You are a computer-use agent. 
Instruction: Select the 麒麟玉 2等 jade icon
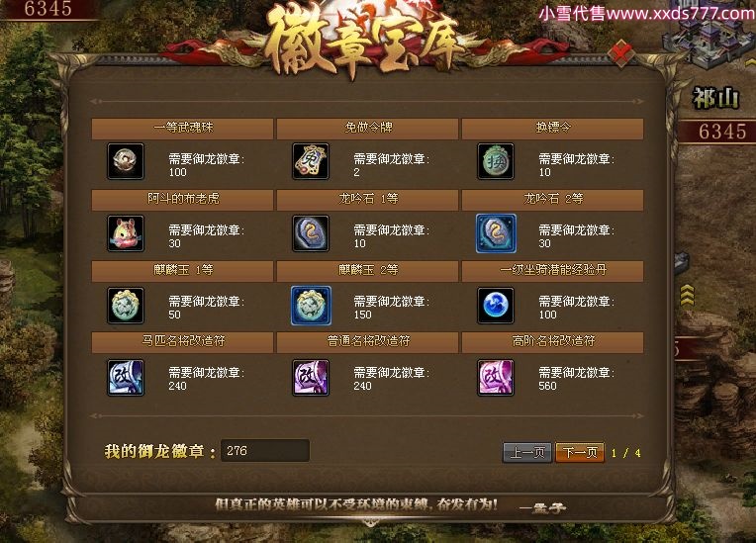[311, 305]
